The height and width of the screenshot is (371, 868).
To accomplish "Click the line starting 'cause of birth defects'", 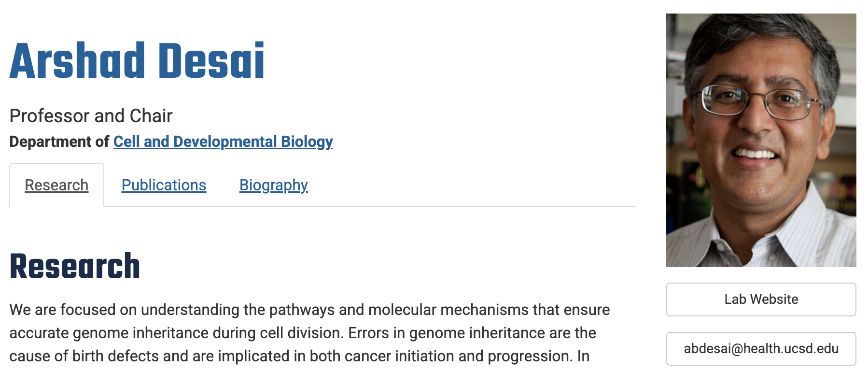I will [299, 356].
